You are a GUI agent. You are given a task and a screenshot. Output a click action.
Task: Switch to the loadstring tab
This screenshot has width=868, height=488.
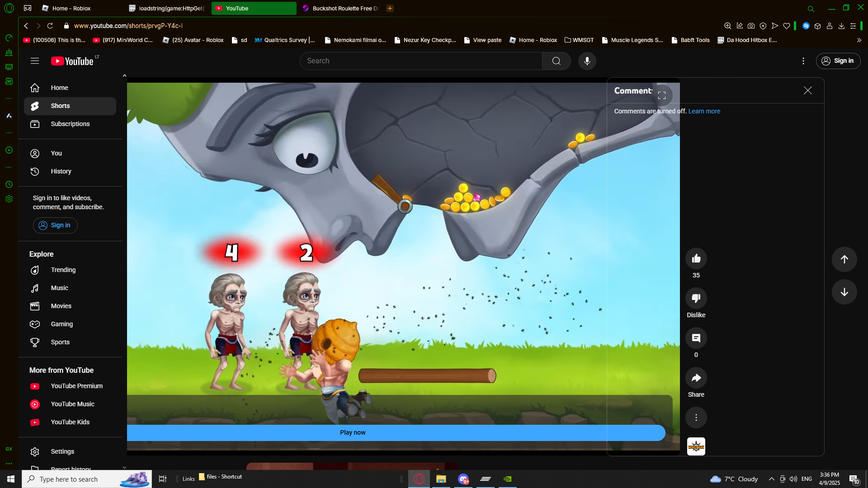(x=167, y=8)
